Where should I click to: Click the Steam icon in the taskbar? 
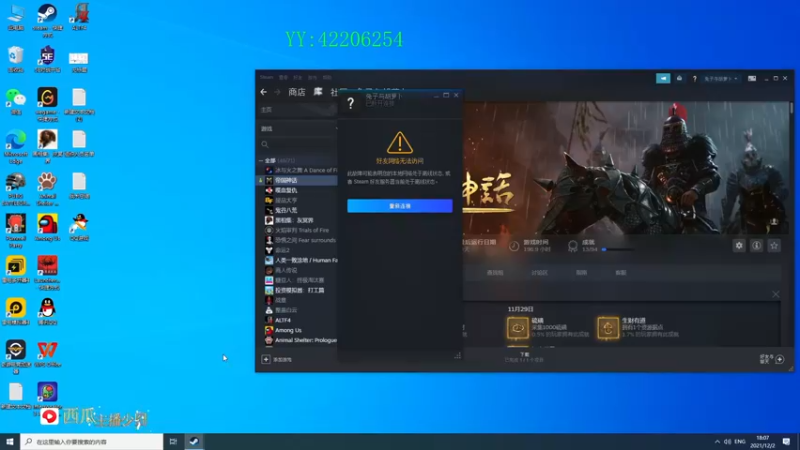(x=194, y=441)
